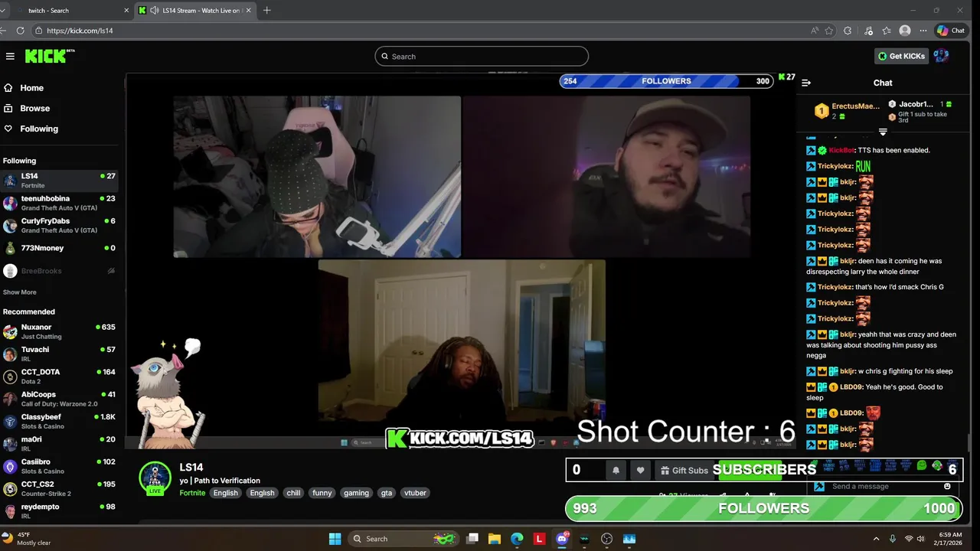Click the Gift Subs button
The height and width of the screenshot is (551, 980).
coord(684,471)
